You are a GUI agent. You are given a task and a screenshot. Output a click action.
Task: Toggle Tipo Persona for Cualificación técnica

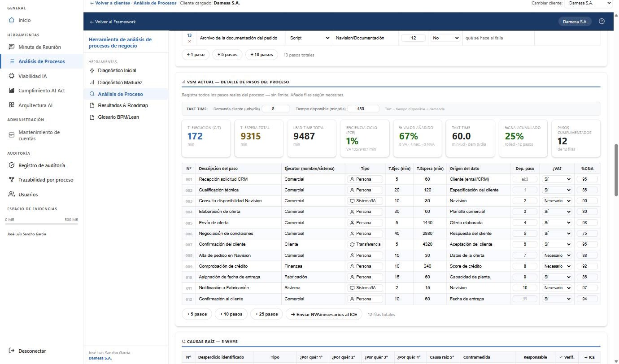click(365, 190)
